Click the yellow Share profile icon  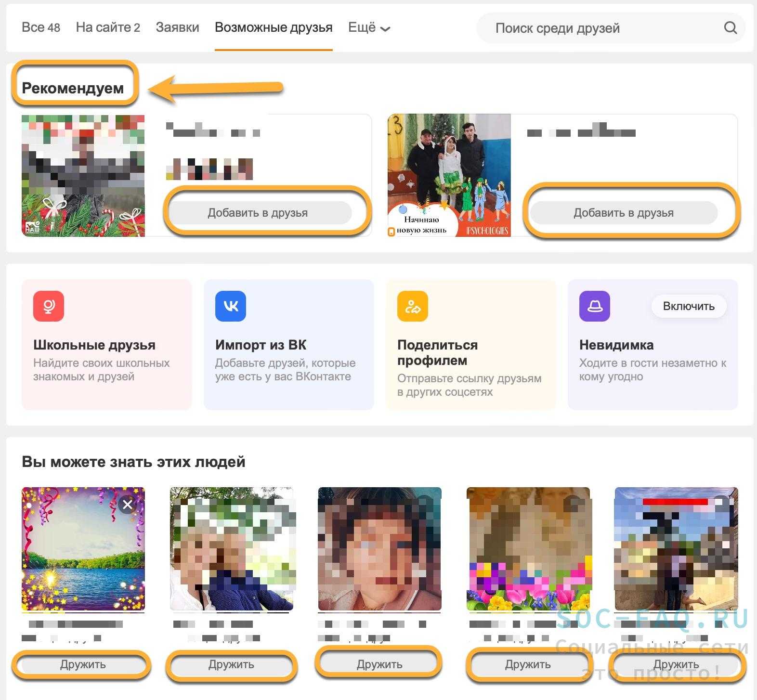[x=413, y=306]
